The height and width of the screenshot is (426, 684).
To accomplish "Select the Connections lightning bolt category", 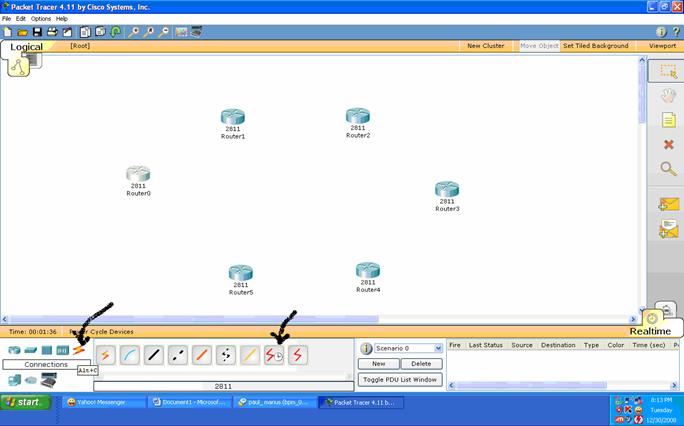I will (78, 350).
